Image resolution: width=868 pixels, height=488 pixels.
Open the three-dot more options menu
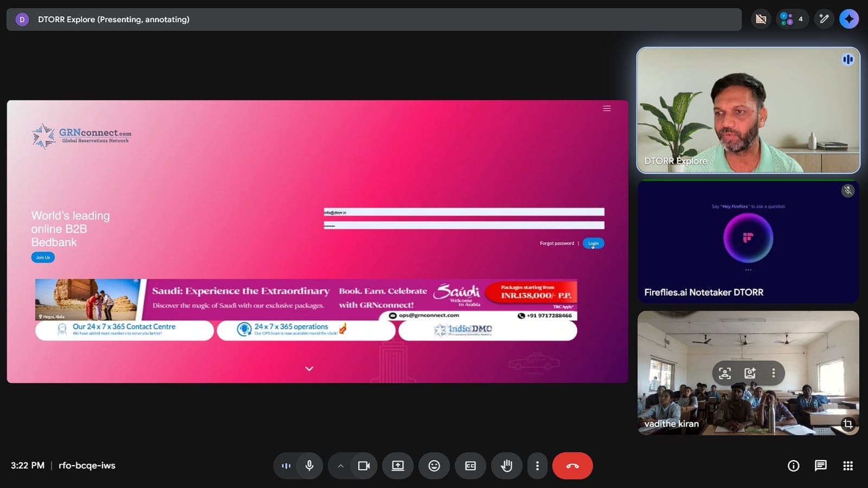point(537,466)
